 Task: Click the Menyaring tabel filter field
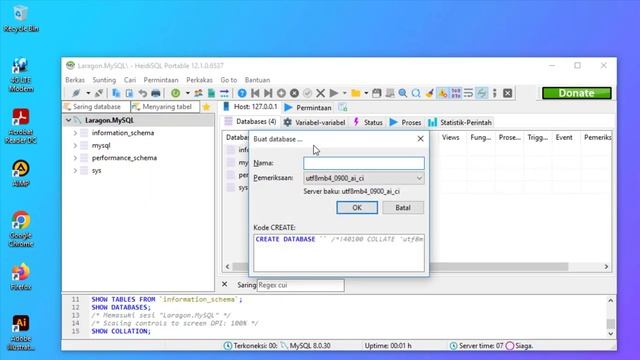tap(165, 107)
